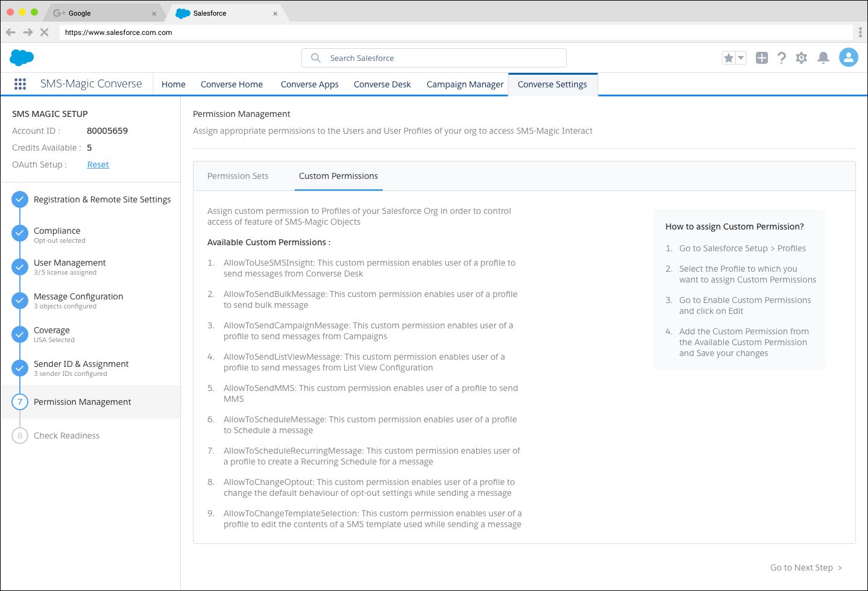Open the Message Configuration setup step

click(x=78, y=296)
